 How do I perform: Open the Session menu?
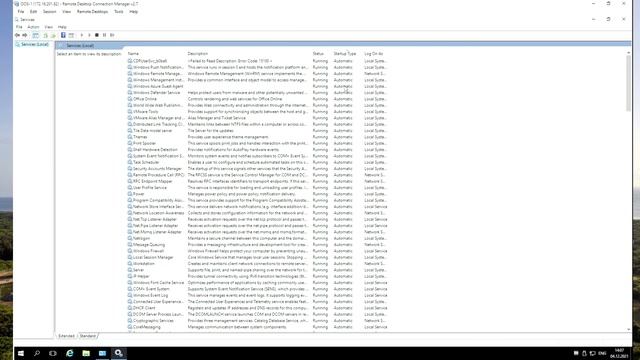49,12
